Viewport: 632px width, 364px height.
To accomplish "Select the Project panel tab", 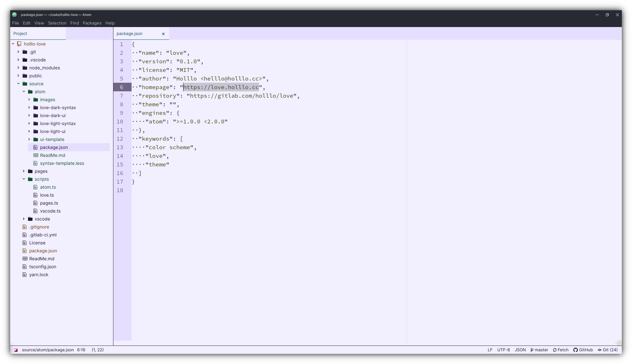I will coord(38,33).
